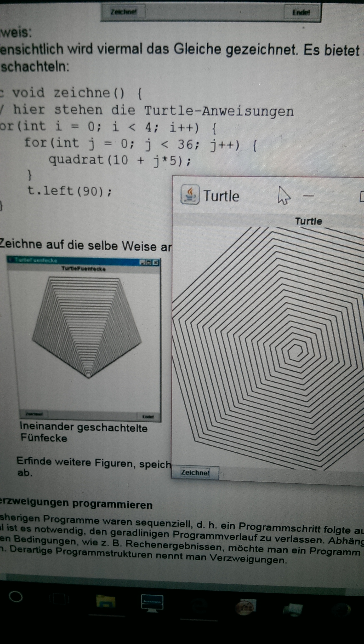Screen dimensions: 364x644
Task: Click the t.left(90); code line
Action: coord(69,191)
